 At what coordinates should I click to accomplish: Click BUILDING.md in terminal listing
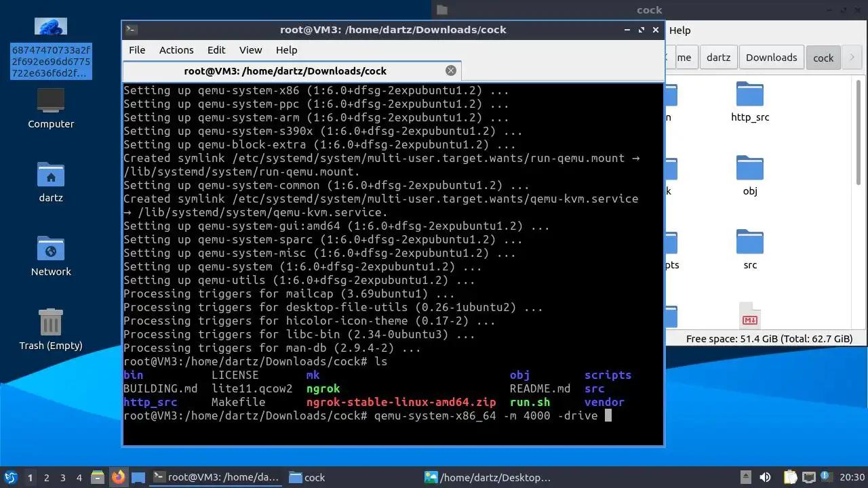tap(160, 388)
